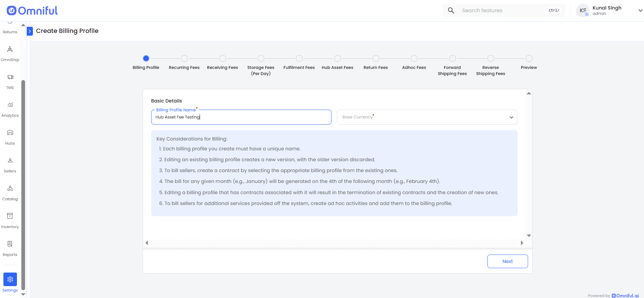Image resolution: width=644 pixels, height=298 pixels.
Task: Click the Omniful logo
Action: [x=32, y=11]
